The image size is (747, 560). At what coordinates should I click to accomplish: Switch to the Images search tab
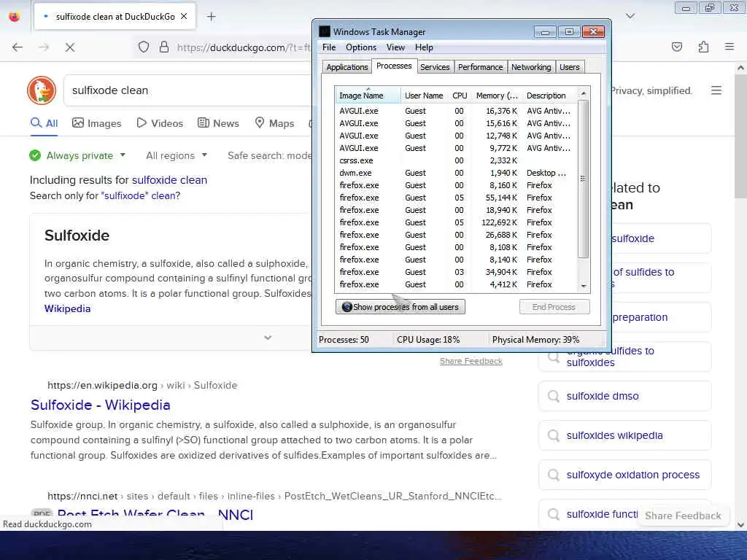tap(97, 123)
